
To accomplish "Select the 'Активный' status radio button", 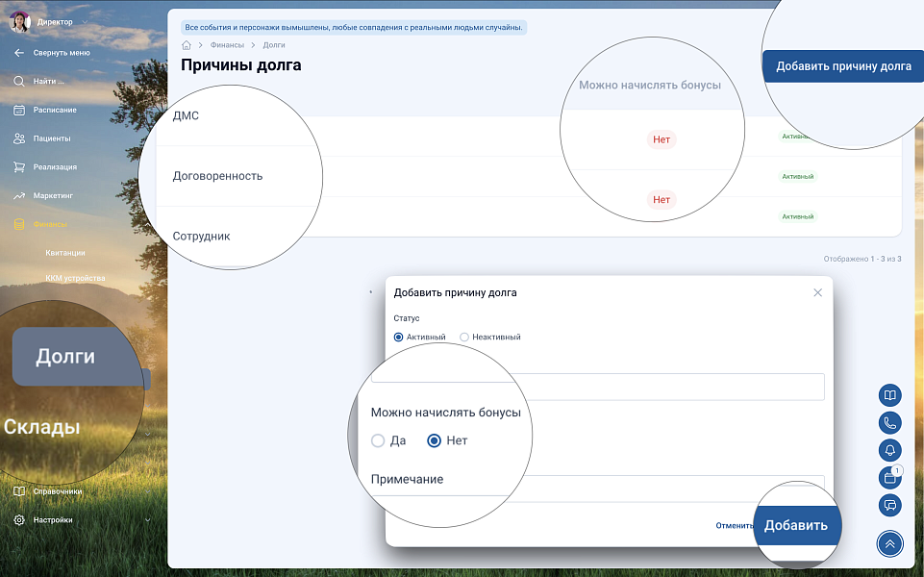I will click(399, 338).
